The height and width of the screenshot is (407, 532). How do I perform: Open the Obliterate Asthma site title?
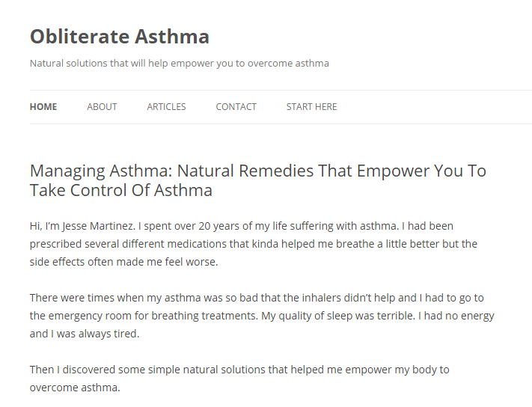coord(120,36)
